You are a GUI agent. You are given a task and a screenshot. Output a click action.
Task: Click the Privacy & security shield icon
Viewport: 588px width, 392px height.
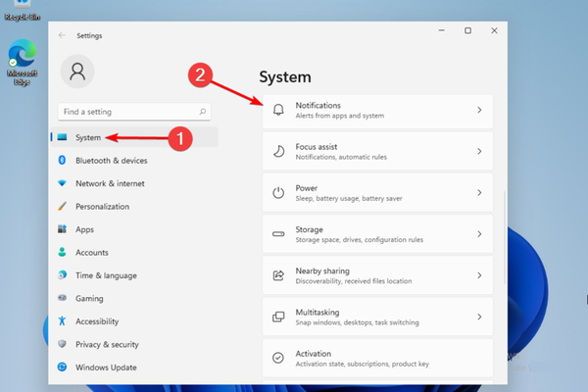pos(62,344)
